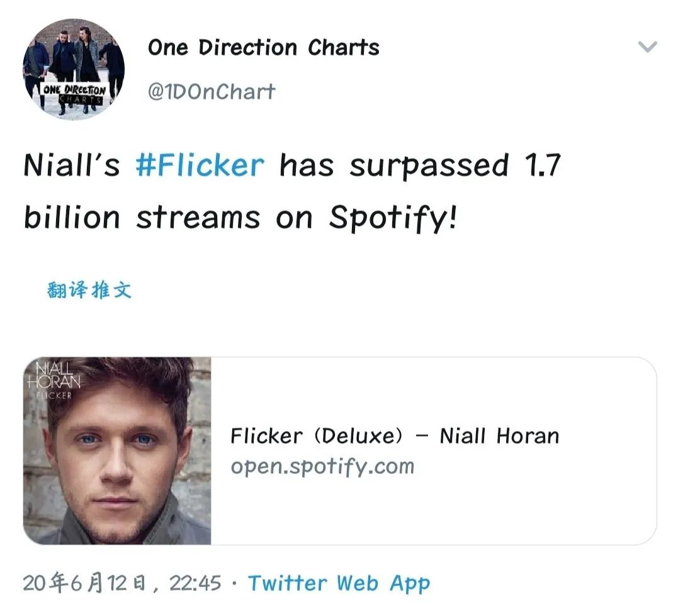Click the open.spotify.com domain text
This screenshot has height=616, width=678.
(x=322, y=467)
